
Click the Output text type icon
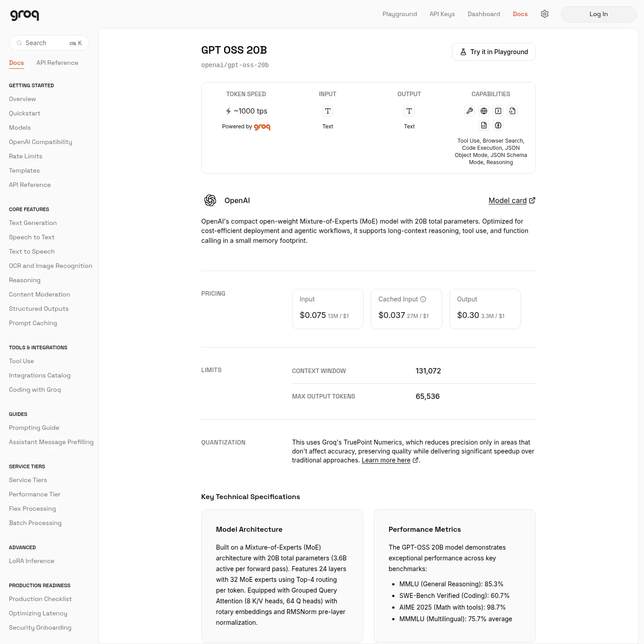click(x=409, y=111)
